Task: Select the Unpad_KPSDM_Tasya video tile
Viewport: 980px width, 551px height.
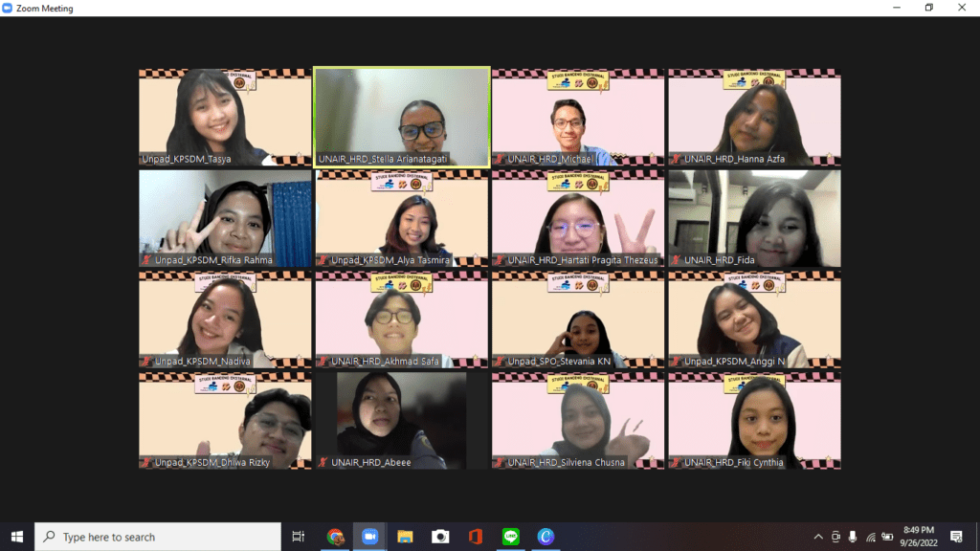Action: [225, 117]
